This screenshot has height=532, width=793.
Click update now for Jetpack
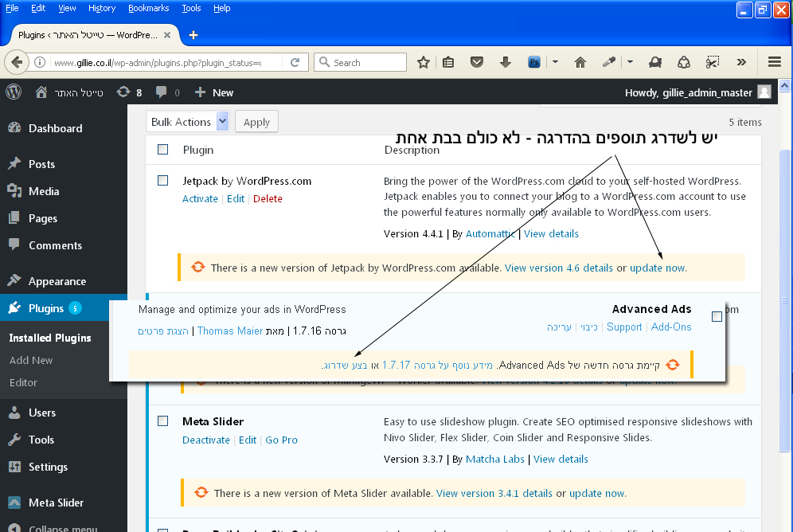pyautogui.click(x=657, y=268)
